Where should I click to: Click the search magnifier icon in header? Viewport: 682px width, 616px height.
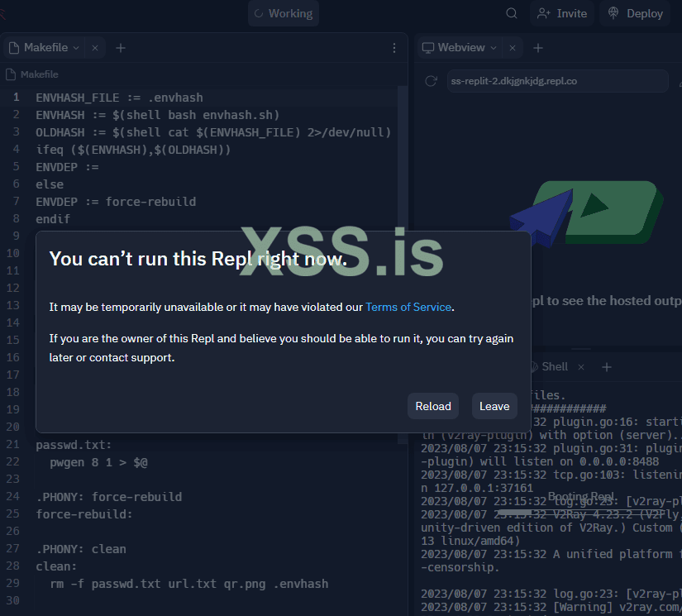click(x=512, y=13)
